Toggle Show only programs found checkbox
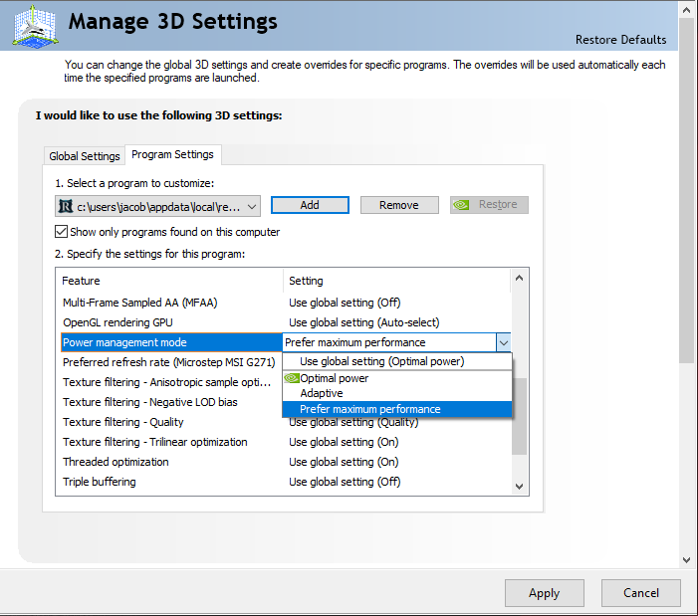698x616 pixels. click(62, 232)
